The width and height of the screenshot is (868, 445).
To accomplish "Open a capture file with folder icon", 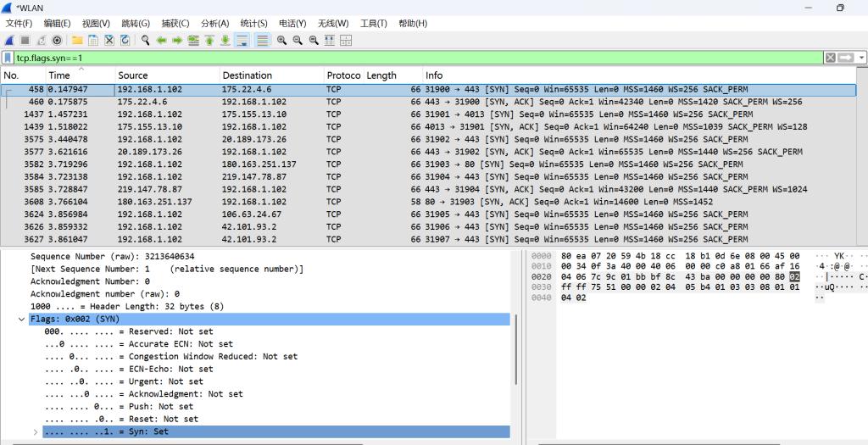I will tap(77, 41).
